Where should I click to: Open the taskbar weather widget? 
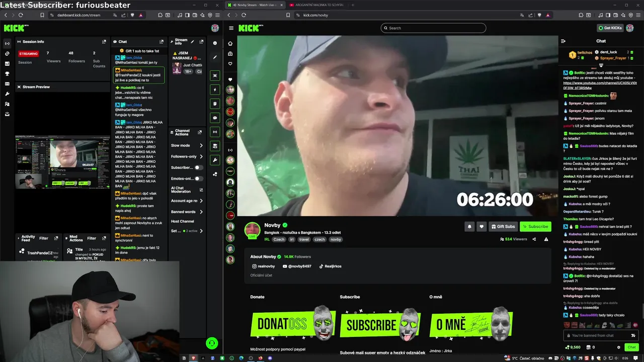[525, 358]
